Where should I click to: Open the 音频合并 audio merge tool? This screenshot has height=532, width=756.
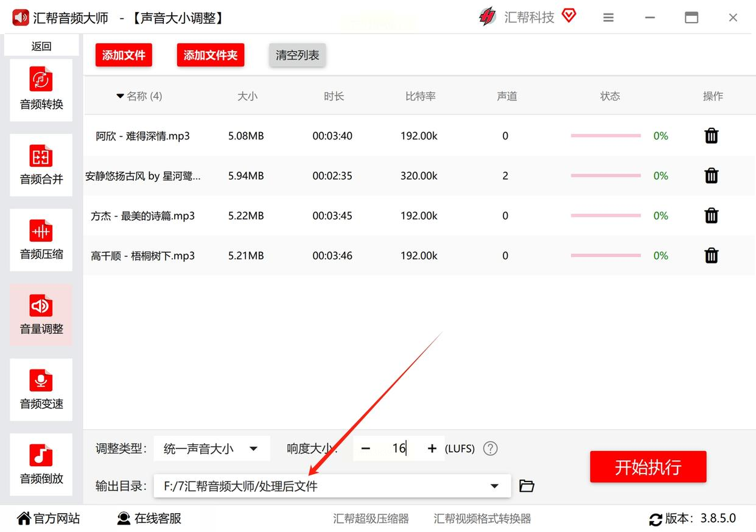(41, 164)
